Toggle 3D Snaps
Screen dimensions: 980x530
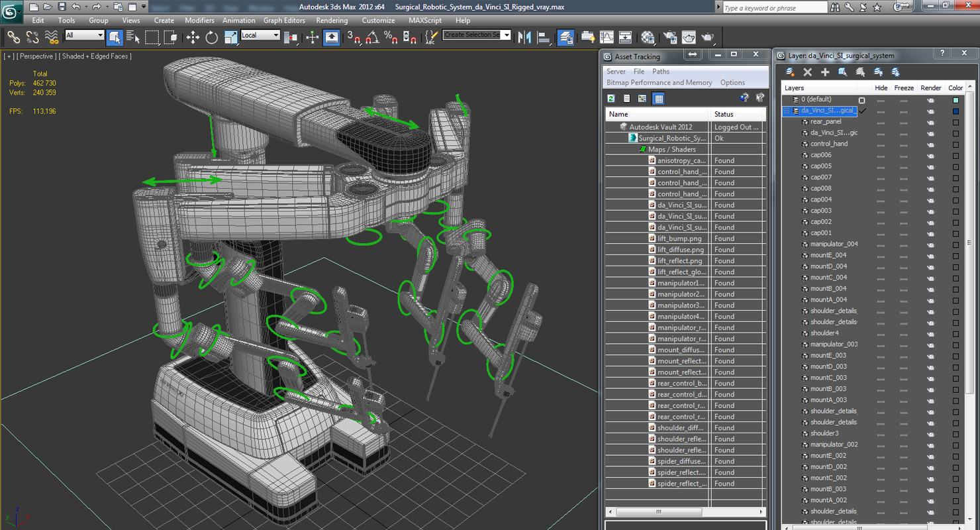pos(354,37)
